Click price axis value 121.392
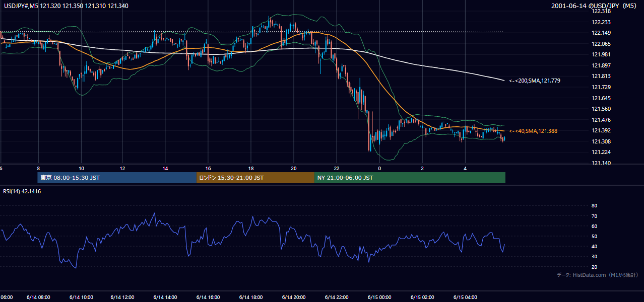This screenshot has width=644, height=302. (x=602, y=130)
